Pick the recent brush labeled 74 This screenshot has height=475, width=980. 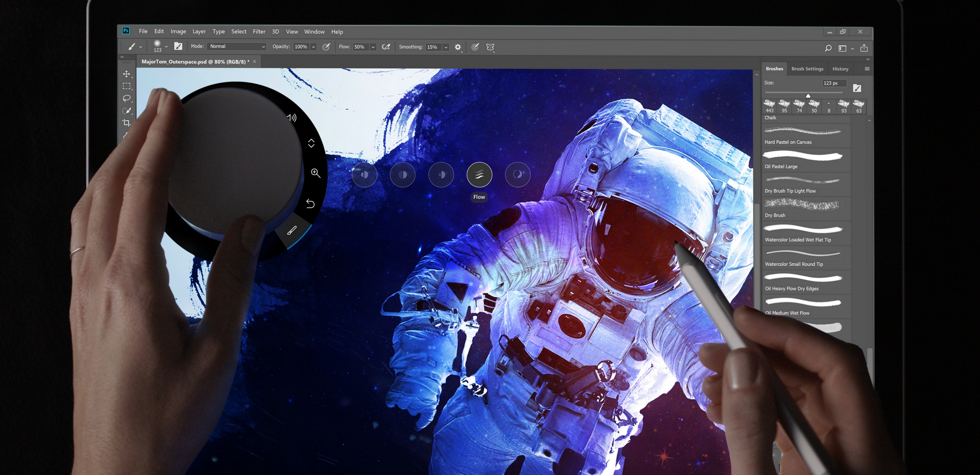[799, 106]
